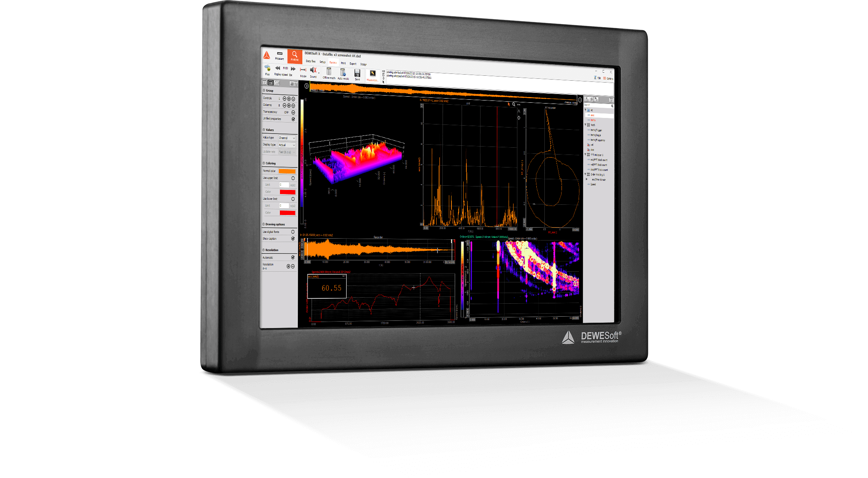Toggle the Automatic resolution checkbox
The image size is (868, 478).
pyautogui.click(x=293, y=258)
